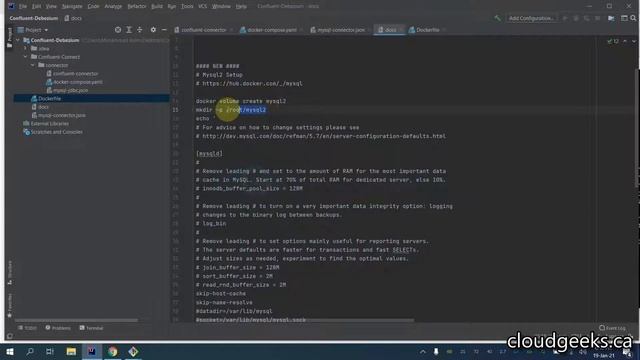Open the VCS menu
This screenshot has height=360, width=640.
point(202,6)
